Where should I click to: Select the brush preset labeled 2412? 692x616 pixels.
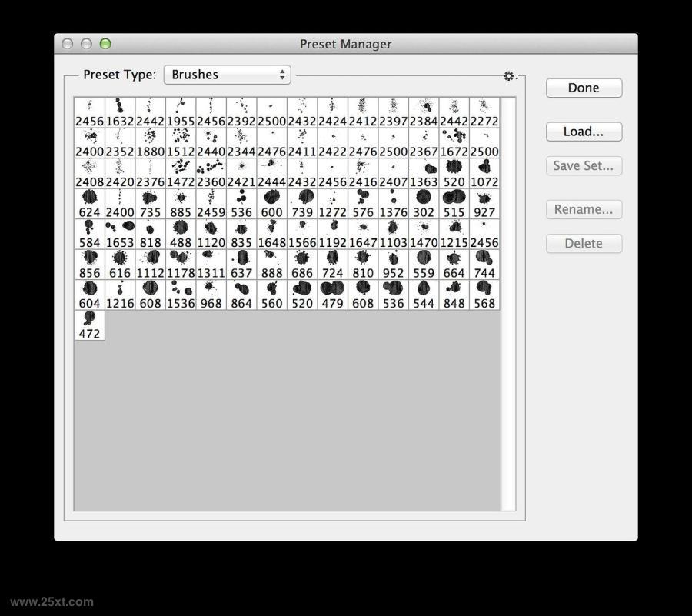(363, 113)
